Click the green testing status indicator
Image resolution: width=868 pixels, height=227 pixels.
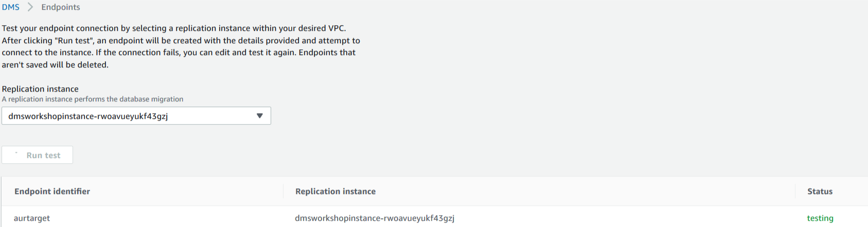pyautogui.click(x=820, y=218)
